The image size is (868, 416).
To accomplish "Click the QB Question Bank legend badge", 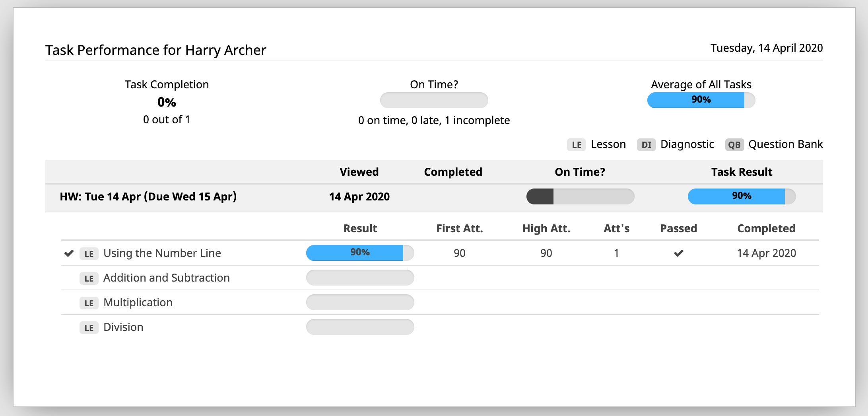I will click(x=734, y=145).
